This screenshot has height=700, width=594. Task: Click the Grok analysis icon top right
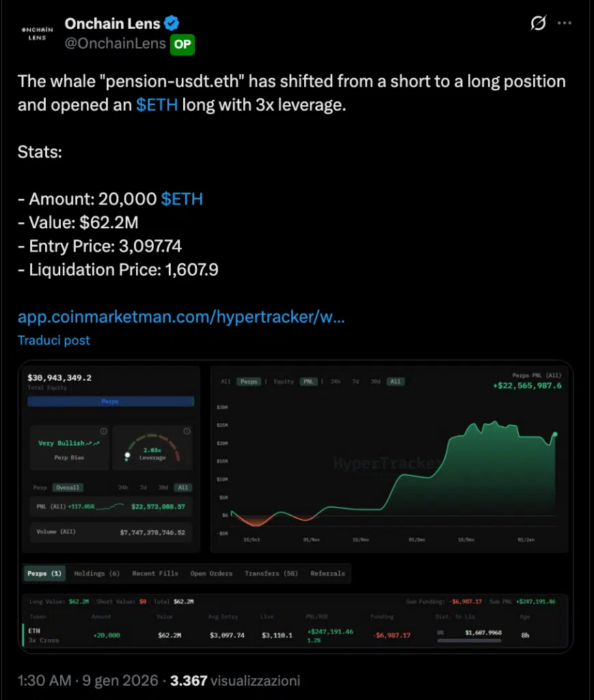coord(539,23)
